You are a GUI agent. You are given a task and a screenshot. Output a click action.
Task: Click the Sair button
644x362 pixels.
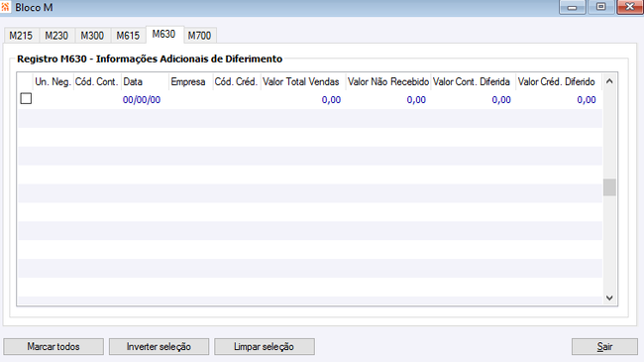(x=604, y=347)
